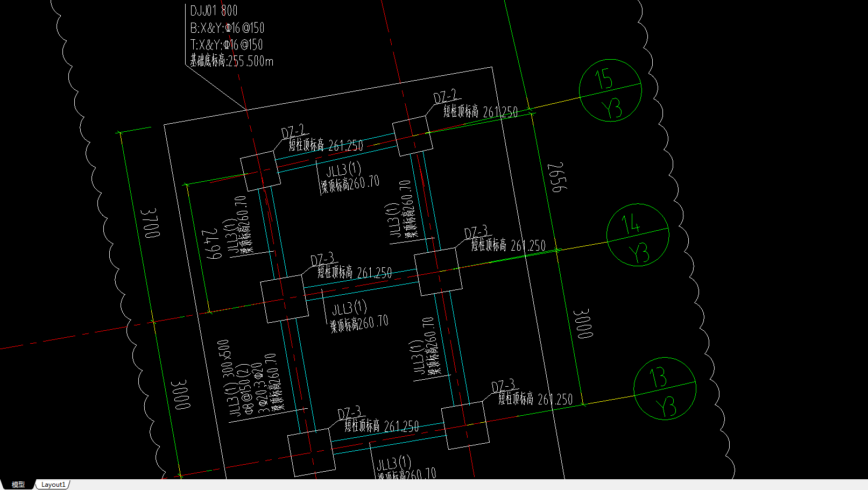Switch to the 模型 (Model) tab

[18, 485]
